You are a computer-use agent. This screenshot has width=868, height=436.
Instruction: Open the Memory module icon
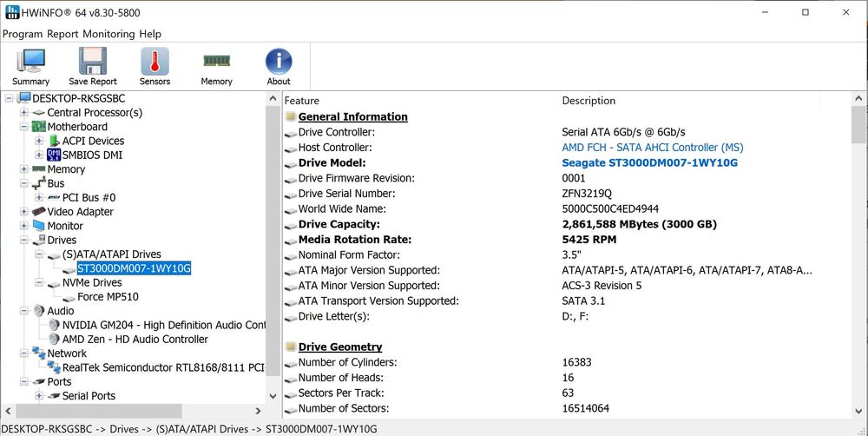click(x=216, y=66)
